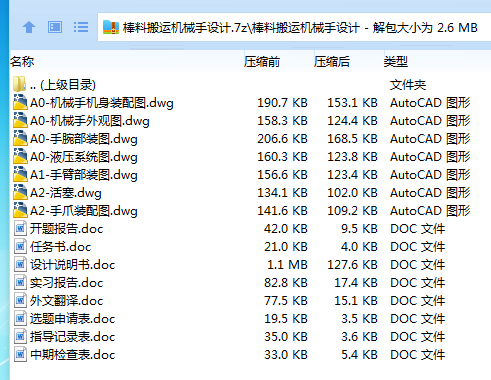Click the DWG icon of A0-机械手外观图.dwg
This screenshot has height=380, width=491.
[x=20, y=120]
